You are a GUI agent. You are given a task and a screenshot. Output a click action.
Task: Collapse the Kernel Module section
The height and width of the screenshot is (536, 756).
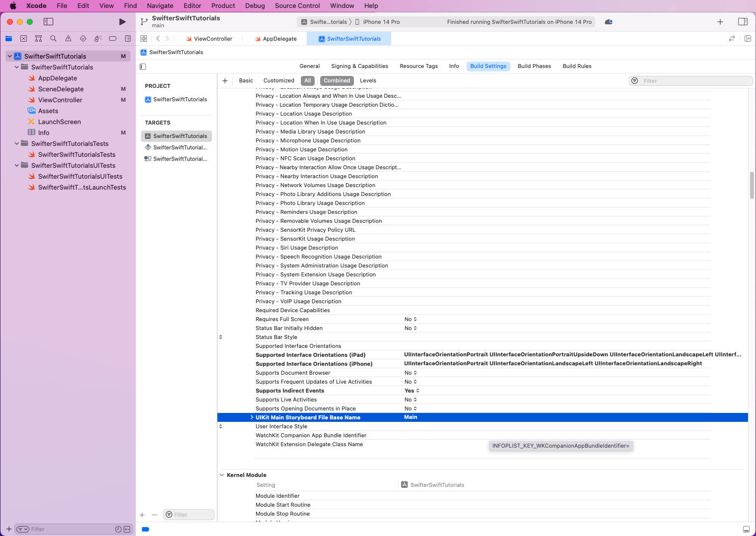pyautogui.click(x=222, y=475)
